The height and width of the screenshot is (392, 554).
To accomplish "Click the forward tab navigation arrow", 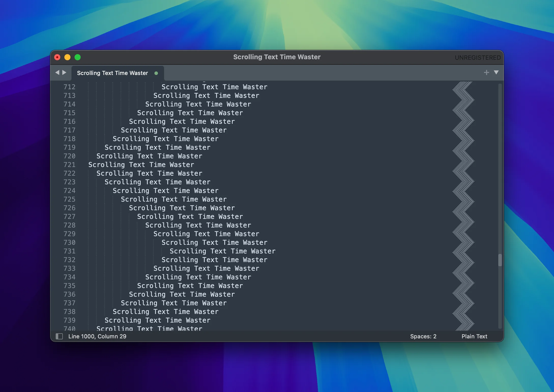I will tap(64, 73).
